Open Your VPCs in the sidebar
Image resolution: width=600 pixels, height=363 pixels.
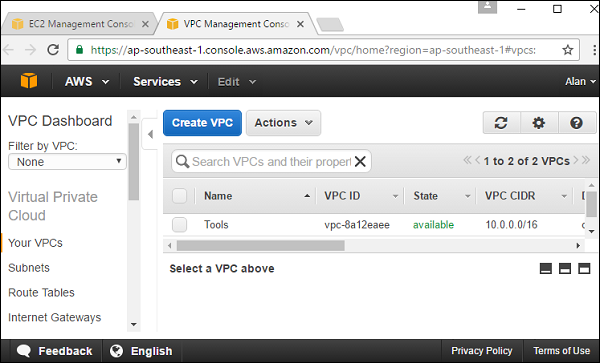pyautogui.click(x=35, y=243)
